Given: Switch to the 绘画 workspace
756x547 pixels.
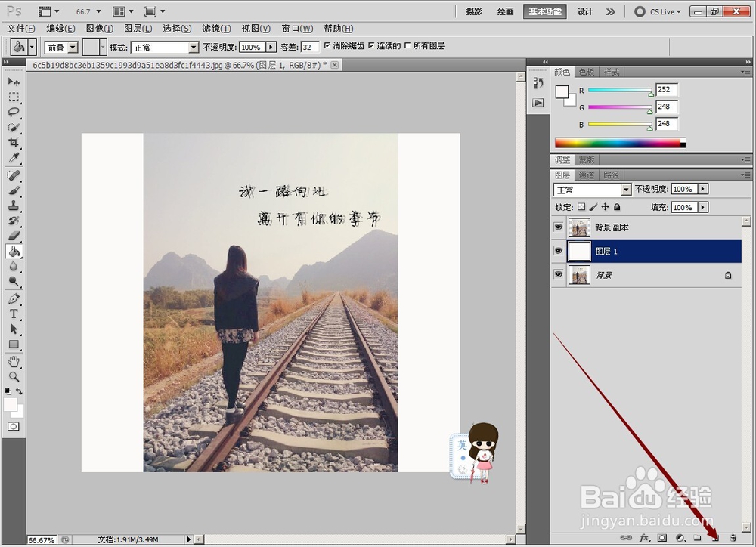Looking at the screenshot, I should pos(505,11).
